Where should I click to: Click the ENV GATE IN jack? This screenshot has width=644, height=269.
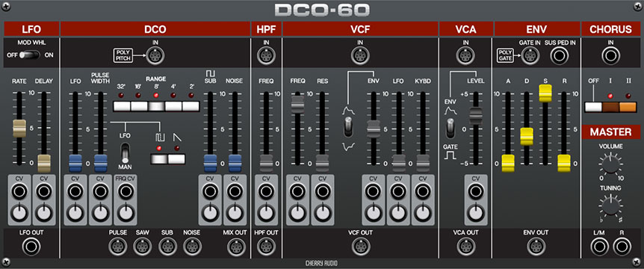[x=530, y=56]
